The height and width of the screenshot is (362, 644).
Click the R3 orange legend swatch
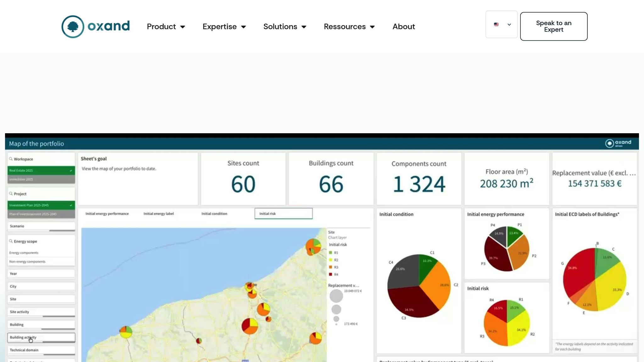pos(330,267)
